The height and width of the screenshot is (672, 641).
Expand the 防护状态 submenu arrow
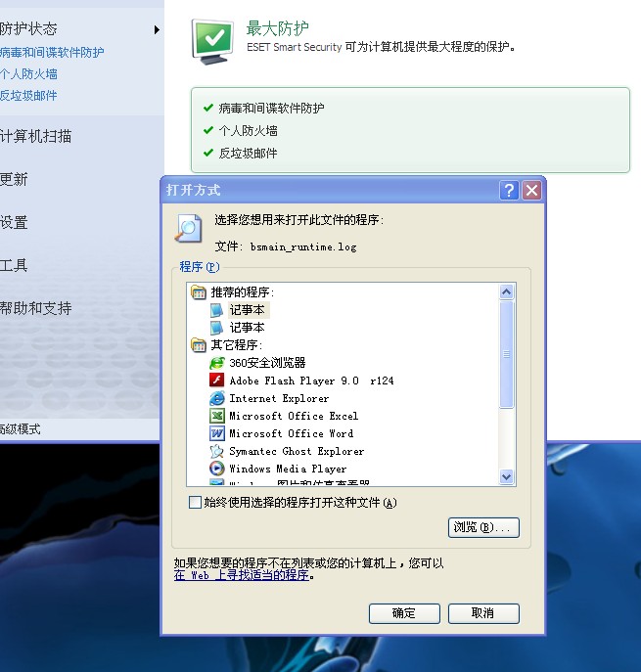157,29
